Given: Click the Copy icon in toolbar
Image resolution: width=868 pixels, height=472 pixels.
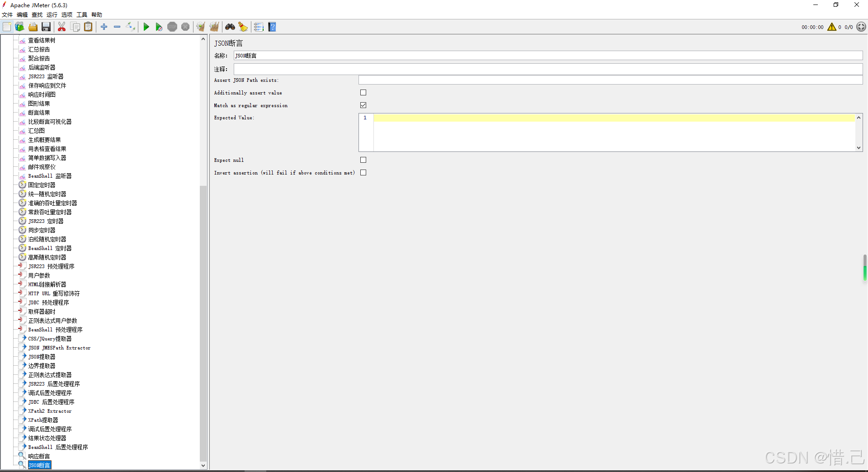Looking at the screenshot, I should pyautogui.click(x=75, y=27).
